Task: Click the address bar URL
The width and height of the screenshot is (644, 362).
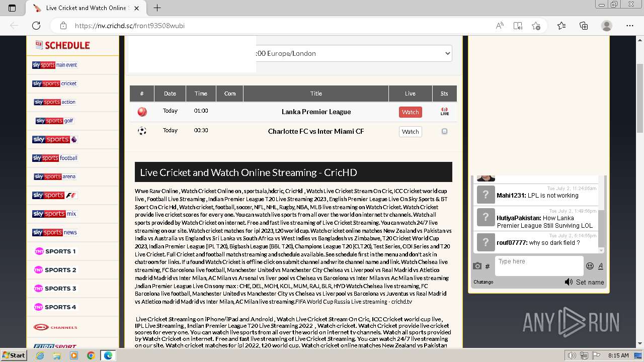Action: (x=130, y=26)
